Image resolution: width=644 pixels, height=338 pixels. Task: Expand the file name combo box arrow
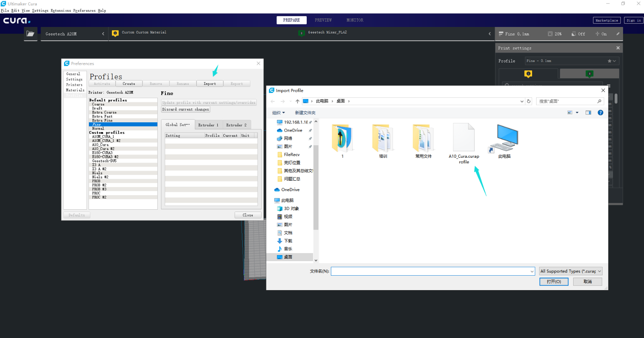coord(532,272)
